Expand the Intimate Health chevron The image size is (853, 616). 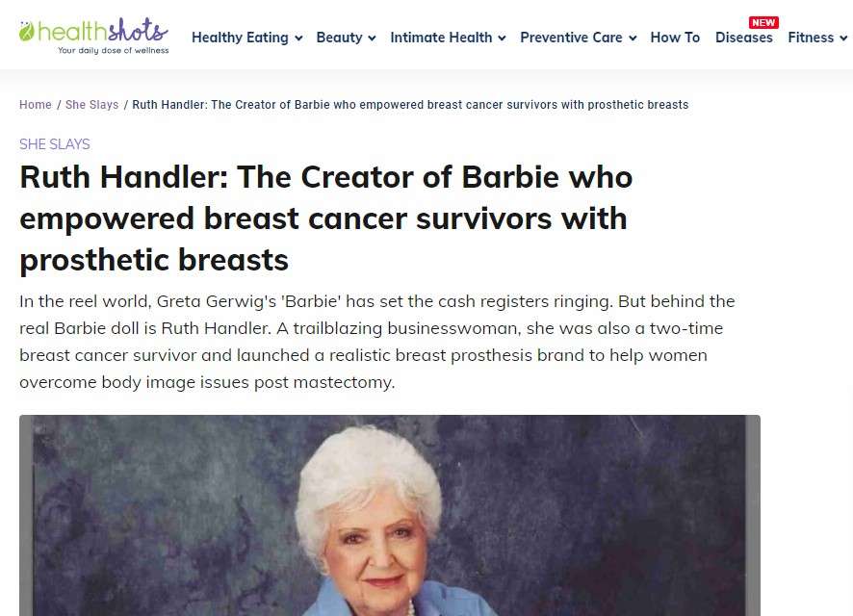(x=502, y=38)
